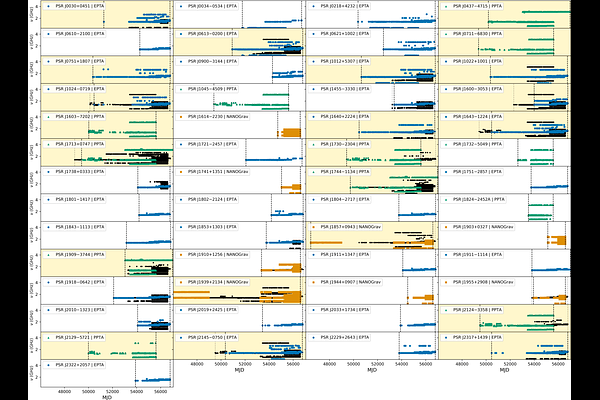Screen dimensions: 600x400
Task: Click the 'PSR J1455-3330 | EPTA' label
Action: [345, 89]
